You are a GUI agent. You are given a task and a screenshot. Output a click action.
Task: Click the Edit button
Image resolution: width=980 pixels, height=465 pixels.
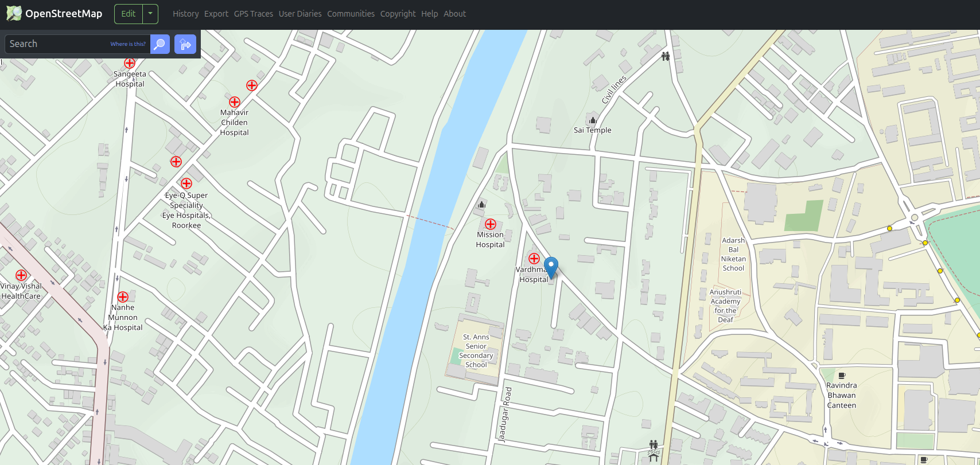pyautogui.click(x=129, y=14)
